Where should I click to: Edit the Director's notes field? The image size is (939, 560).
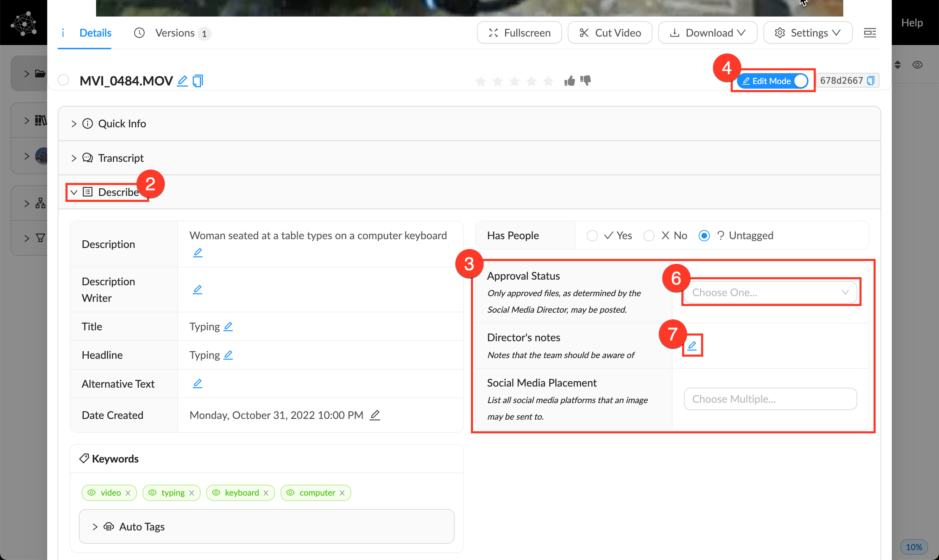pyautogui.click(x=692, y=345)
